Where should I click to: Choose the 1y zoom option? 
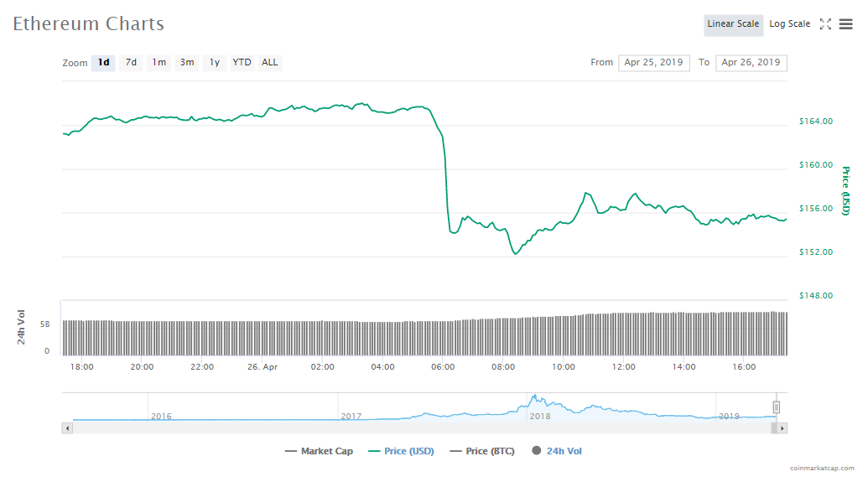[215, 63]
